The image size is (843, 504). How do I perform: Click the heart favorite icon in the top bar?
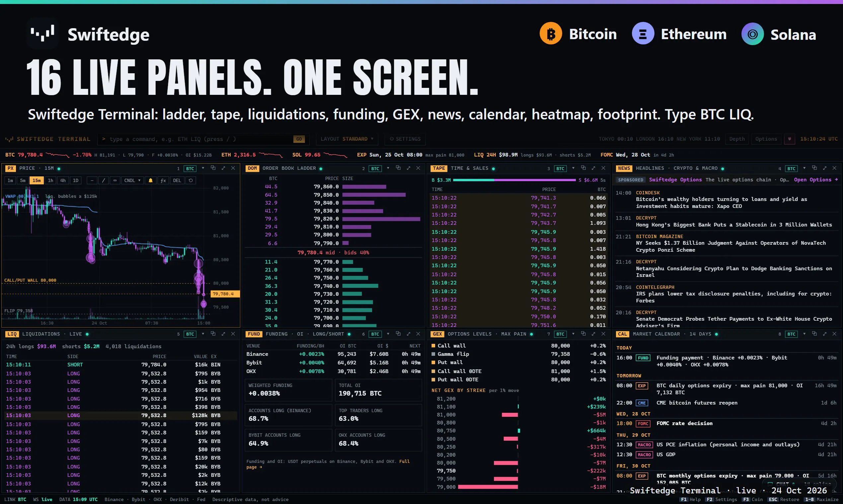point(790,139)
